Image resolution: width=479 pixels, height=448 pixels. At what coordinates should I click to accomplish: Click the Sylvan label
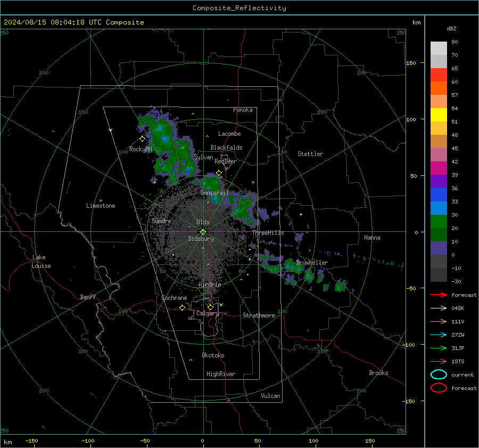pos(203,157)
